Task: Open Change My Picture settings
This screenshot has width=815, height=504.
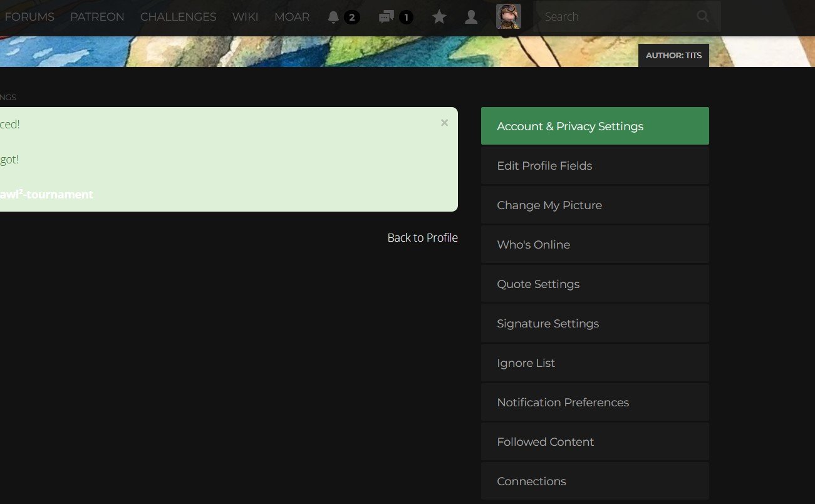Action: click(x=595, y=205)
